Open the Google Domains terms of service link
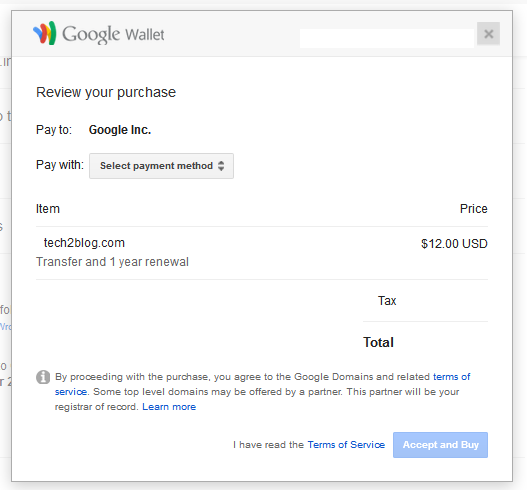527x490 pixels. [451, 377]
